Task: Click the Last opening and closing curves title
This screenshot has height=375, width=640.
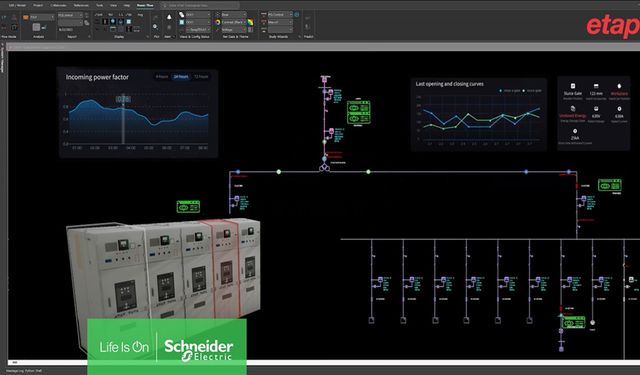Action: click(449, 84)
